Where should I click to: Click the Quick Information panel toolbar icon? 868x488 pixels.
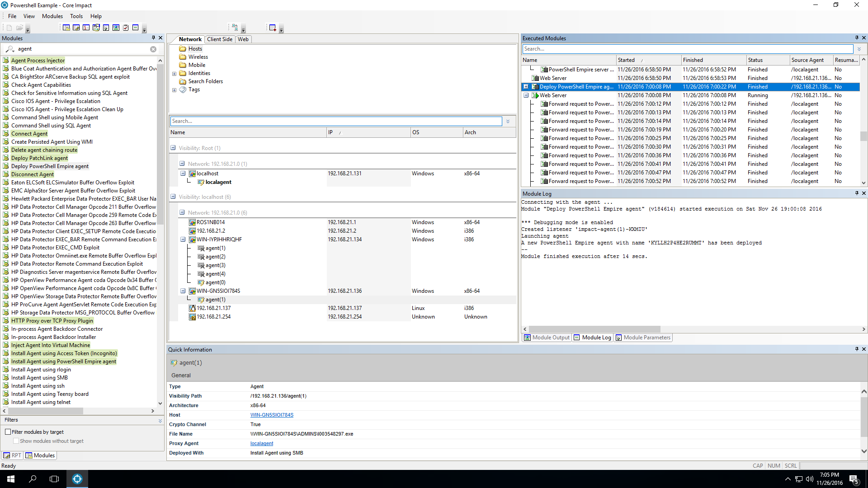[86, 28]
